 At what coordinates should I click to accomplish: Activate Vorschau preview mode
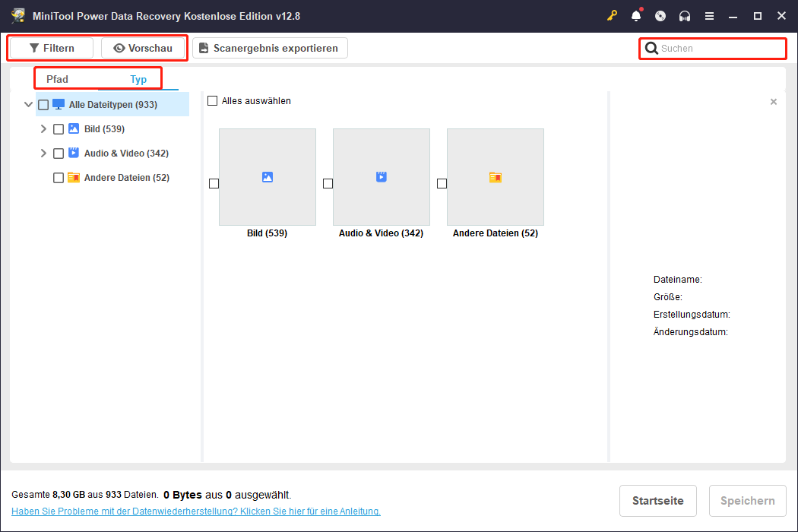tap(144, 48)
